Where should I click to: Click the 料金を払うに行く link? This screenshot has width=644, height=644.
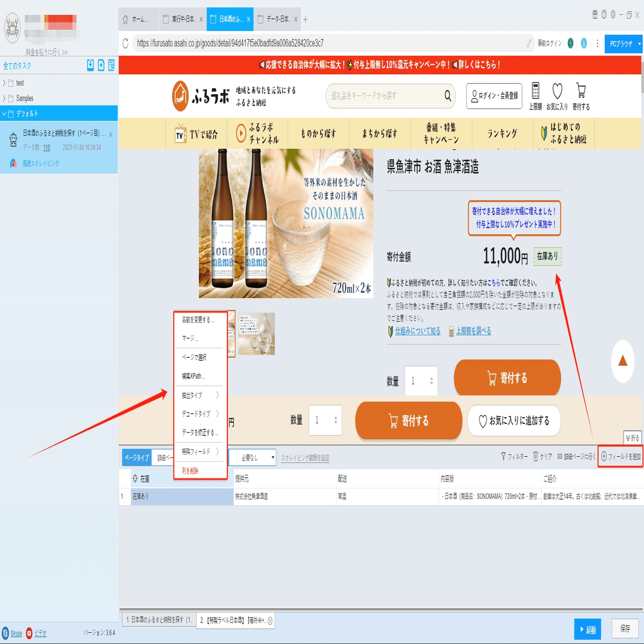46,52
